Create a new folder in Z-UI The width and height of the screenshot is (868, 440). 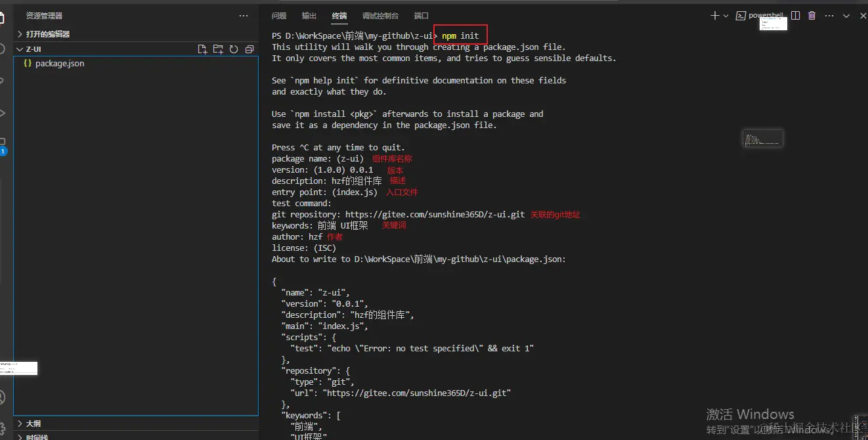(218, 49)
